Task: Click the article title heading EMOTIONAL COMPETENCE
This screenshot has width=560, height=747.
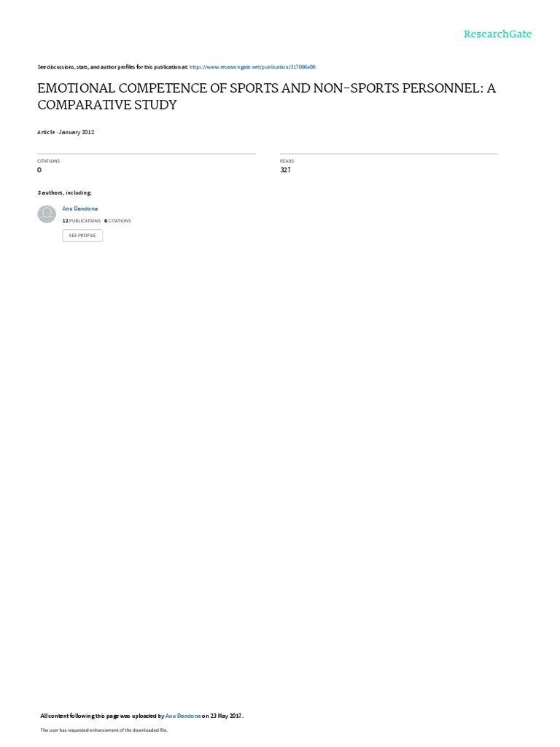Action: click(x=267, y=96)
